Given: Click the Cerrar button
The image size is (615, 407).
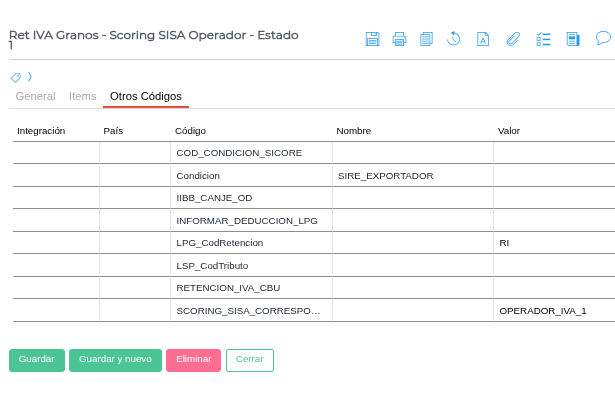Looking at the screenshot, I should [249, 360].
